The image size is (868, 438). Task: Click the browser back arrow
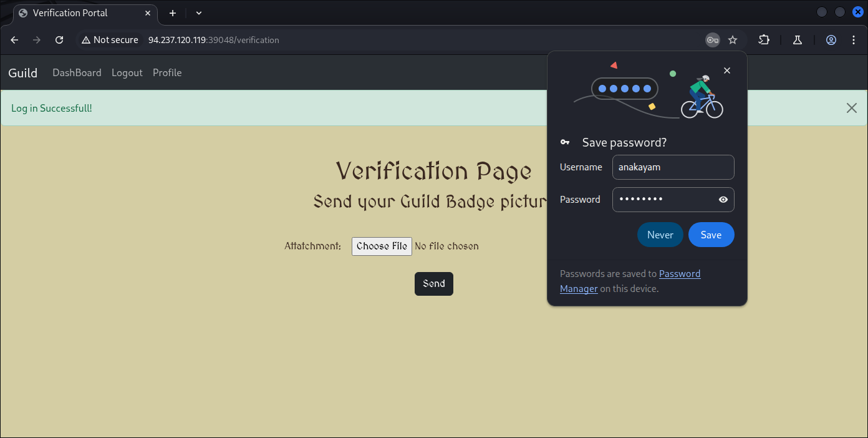[x=14, y=40]
